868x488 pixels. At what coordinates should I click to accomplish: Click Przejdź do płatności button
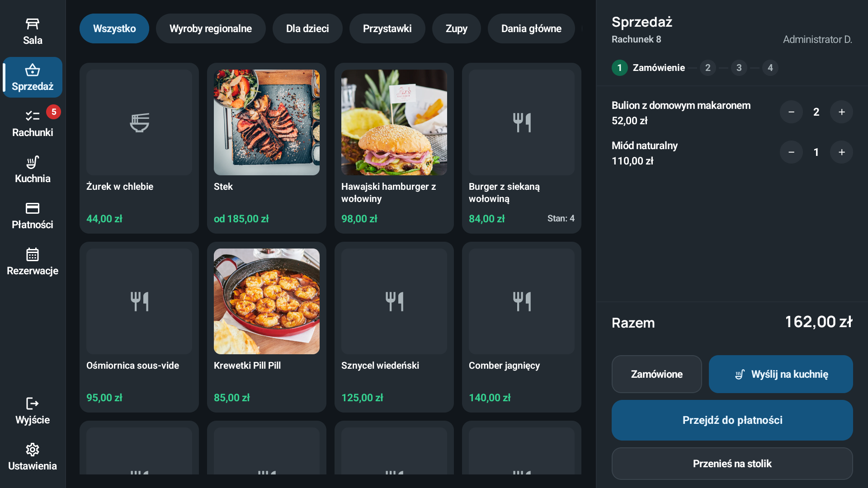[732, 420]
